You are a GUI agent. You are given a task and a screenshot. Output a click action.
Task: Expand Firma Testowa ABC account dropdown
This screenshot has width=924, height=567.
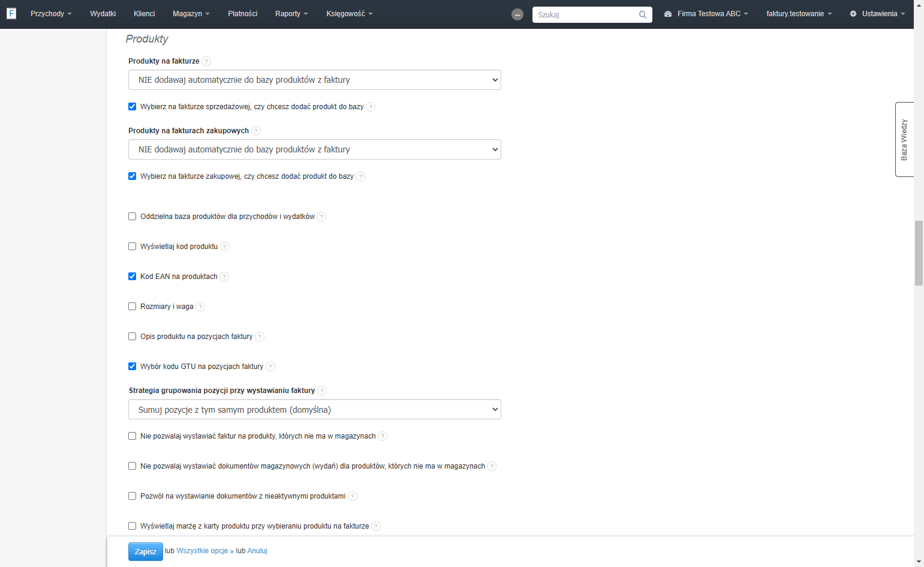coord(706,14)
